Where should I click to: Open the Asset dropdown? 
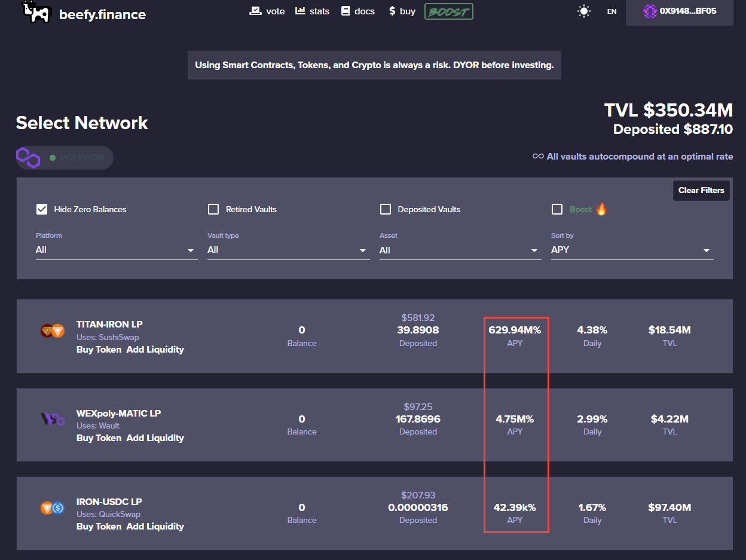(460, 250)
